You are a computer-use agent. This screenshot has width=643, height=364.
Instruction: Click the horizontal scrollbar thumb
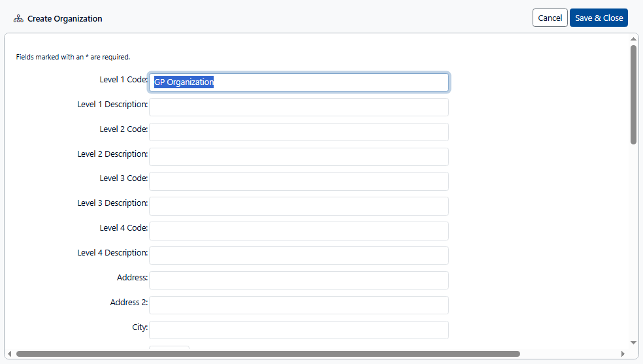(268, 354)
